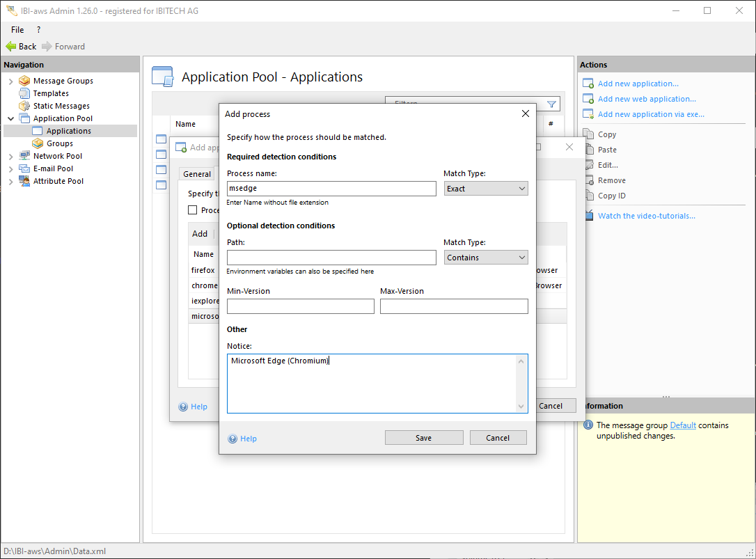
Task: Click Help icon in Add process dialog
Action: [233, 439]
